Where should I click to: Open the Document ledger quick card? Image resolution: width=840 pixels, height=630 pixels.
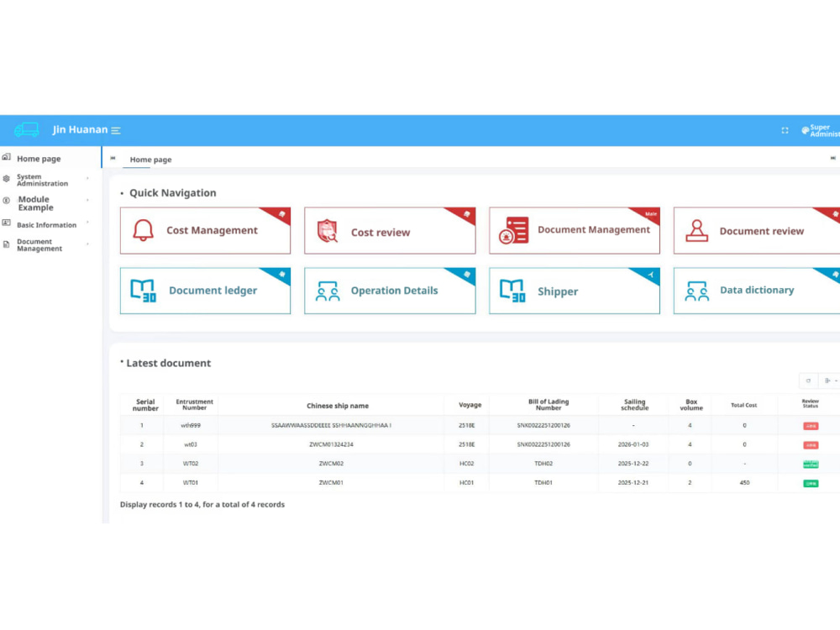pos(205,291)
